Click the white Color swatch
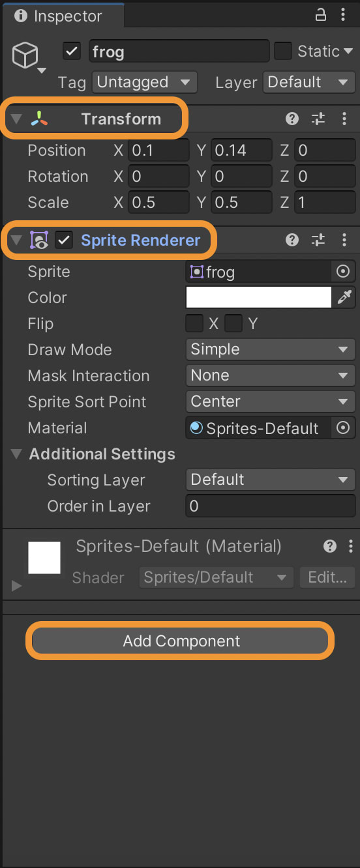Viewport: 360px width, 868px height. click(x=259, y=298)
